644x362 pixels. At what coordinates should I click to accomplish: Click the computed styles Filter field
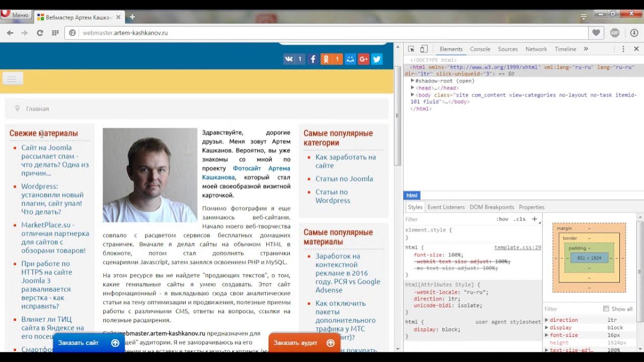(571, 309)
